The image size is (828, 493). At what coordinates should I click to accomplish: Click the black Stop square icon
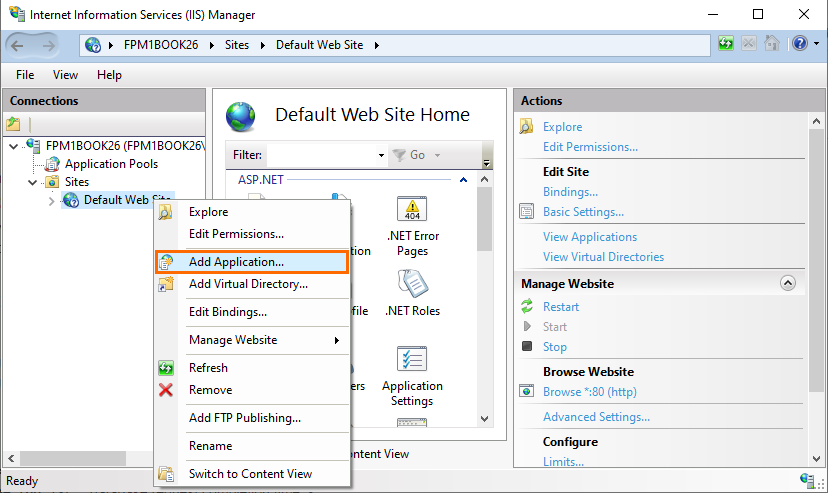coord(527,346)
